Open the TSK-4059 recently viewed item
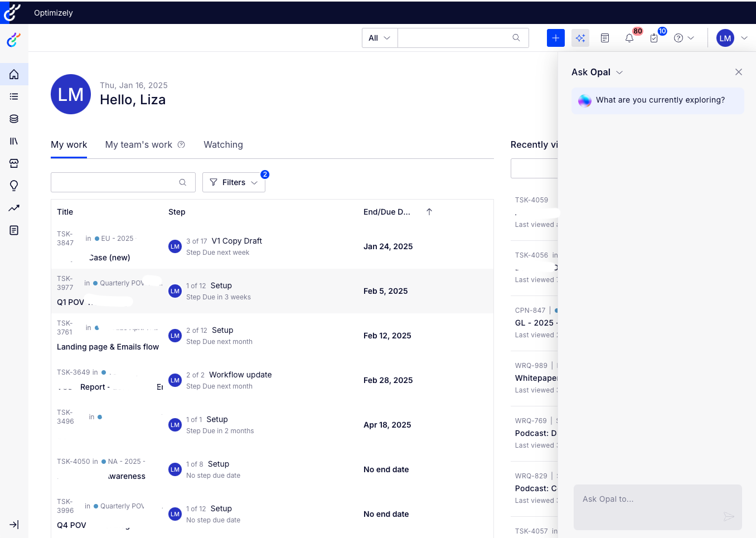756x538 pixels. [530, 200]
